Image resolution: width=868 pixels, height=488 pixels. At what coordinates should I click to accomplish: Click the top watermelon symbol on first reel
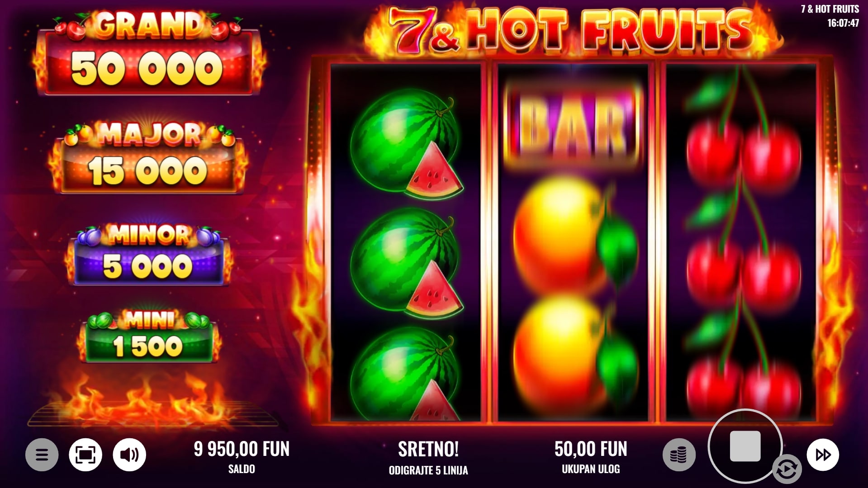[x=406, y=144]
